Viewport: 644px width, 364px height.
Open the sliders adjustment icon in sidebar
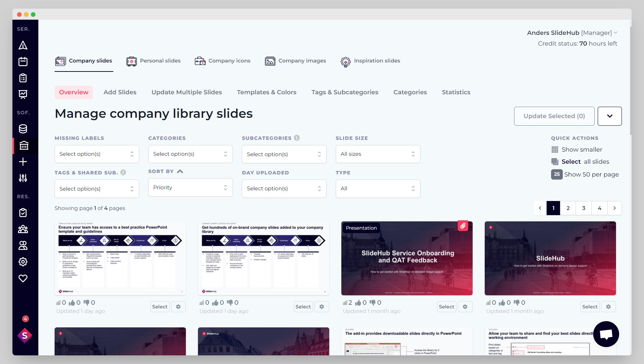click(23, 178)
